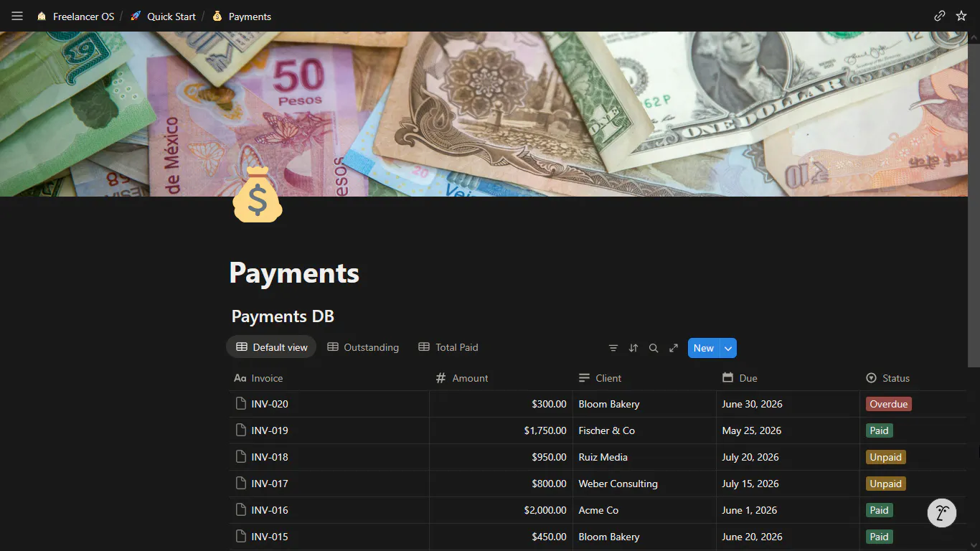Open the hamburger sidebar menu
980x551 pixels.
[17, 16]
